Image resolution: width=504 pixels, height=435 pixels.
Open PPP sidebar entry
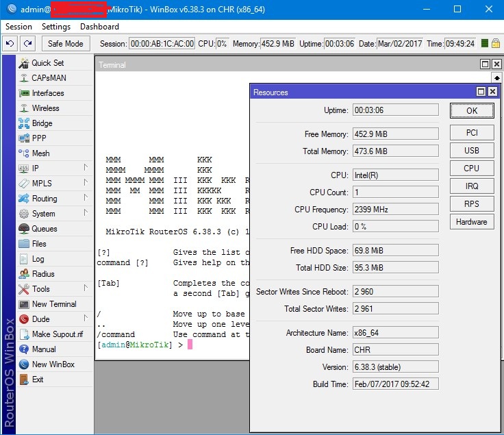[55, 138]
